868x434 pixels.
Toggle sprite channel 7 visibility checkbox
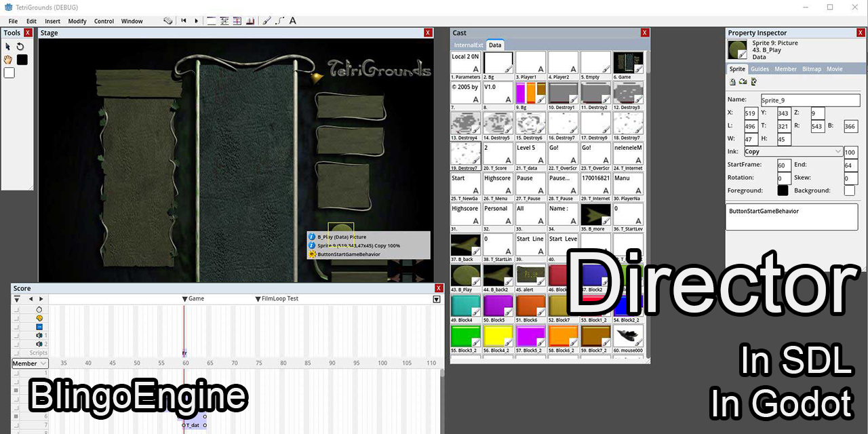tap(17, 425)
